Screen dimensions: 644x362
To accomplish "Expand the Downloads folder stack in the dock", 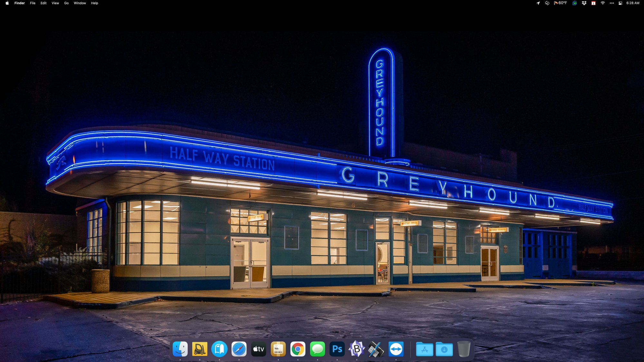I will 444,349.
